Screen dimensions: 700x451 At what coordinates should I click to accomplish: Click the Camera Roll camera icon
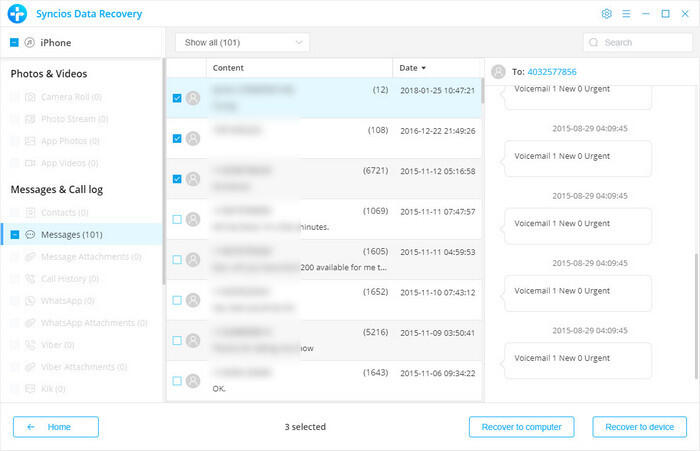(x=30, y=97)
